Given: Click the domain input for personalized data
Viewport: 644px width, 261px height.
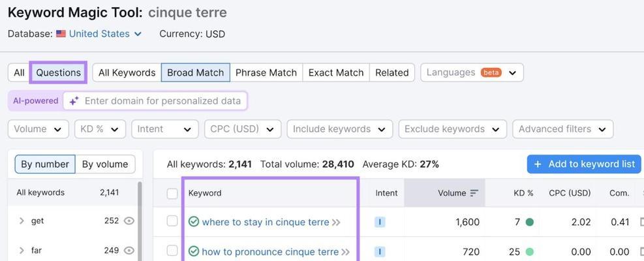Looking at the screenshot, I should 155,101.
